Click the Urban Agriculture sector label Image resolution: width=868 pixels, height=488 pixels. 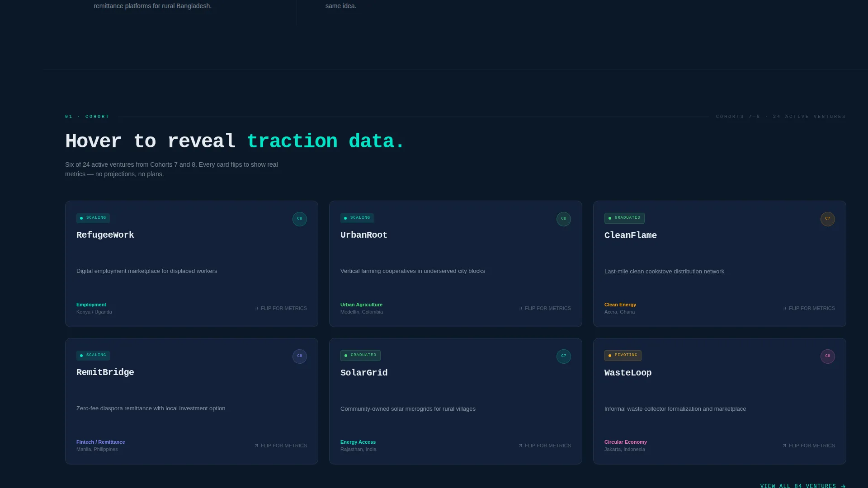tap(361, 305)
